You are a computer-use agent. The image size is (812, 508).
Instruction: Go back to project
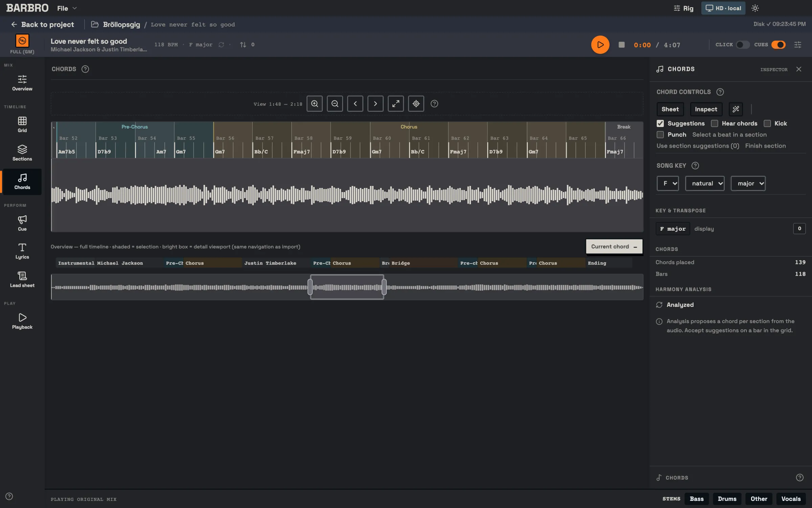[x=43, y=24]
